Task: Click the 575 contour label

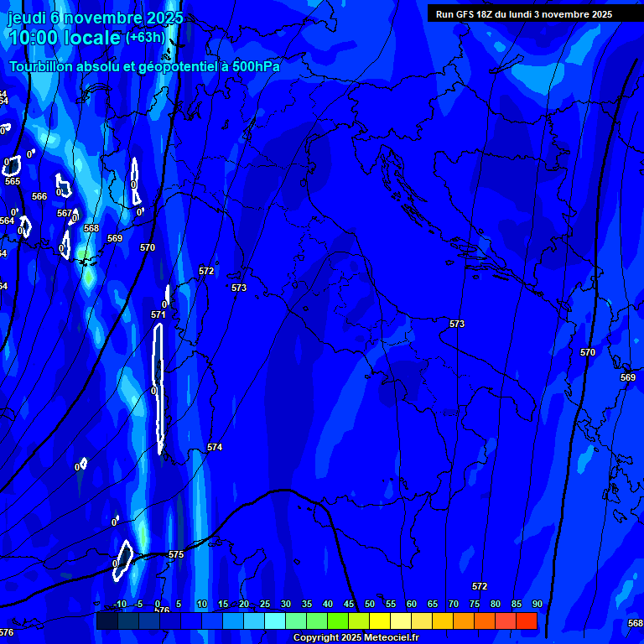Action: point(176,555)
